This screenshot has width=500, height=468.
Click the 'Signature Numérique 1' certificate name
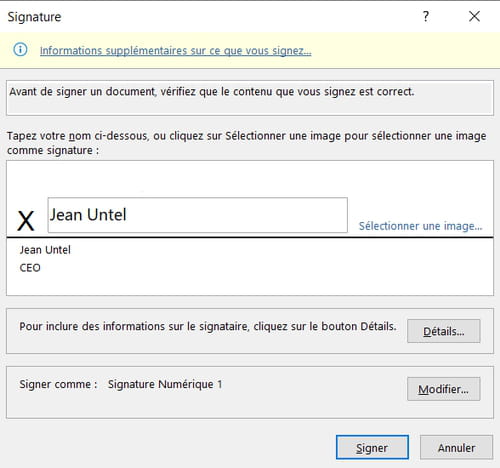coord(165,384)
